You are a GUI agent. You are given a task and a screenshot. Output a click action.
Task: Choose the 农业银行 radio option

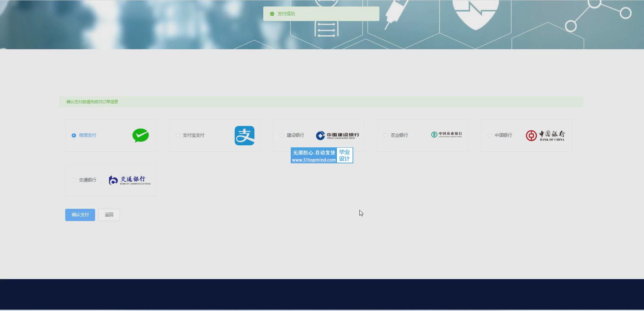386,135
